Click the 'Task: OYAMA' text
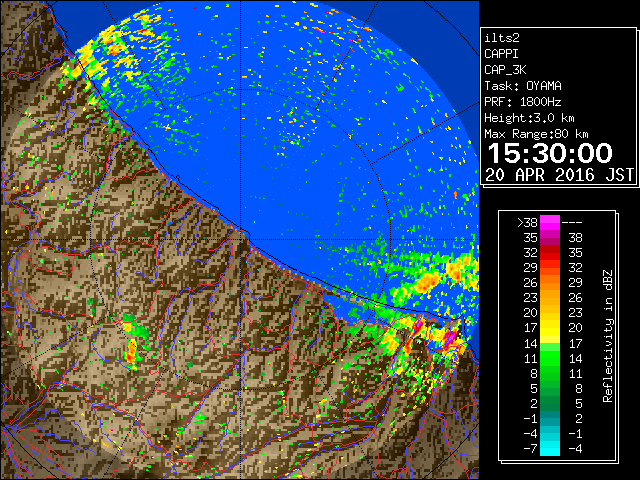Viewport: 640px width, 480px height. click(523, 86)
